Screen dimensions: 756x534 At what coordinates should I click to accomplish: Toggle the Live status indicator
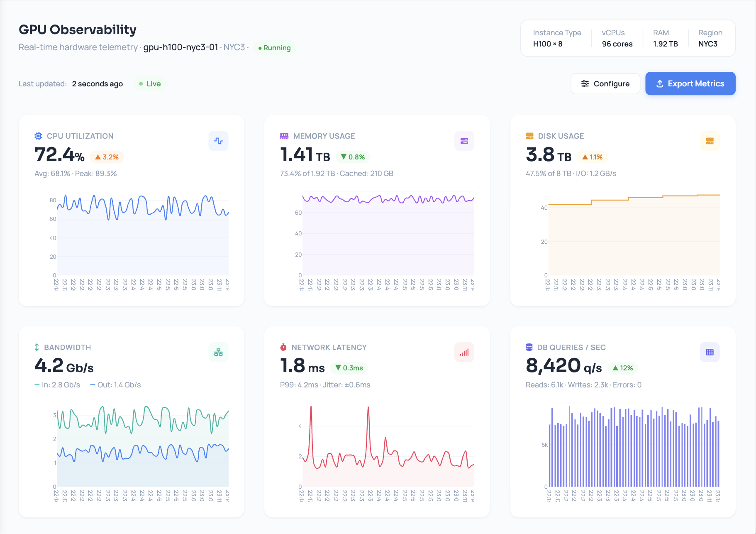coord(150,84)
